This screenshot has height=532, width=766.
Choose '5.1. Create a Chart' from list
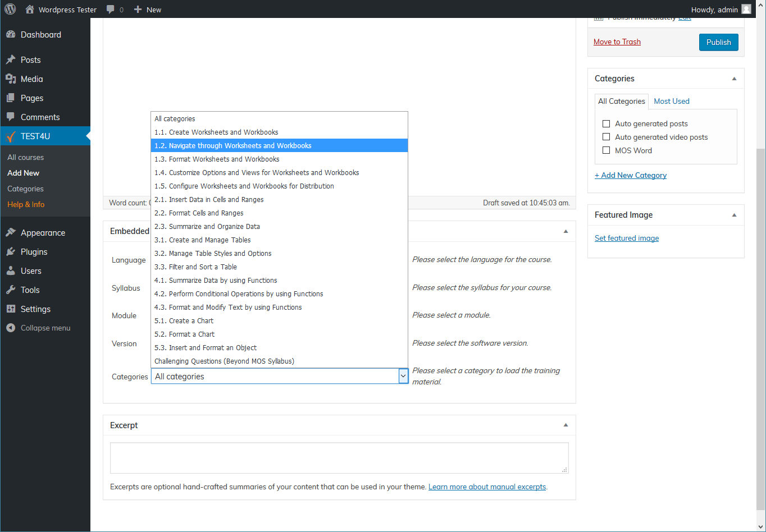tap(184, 321)
